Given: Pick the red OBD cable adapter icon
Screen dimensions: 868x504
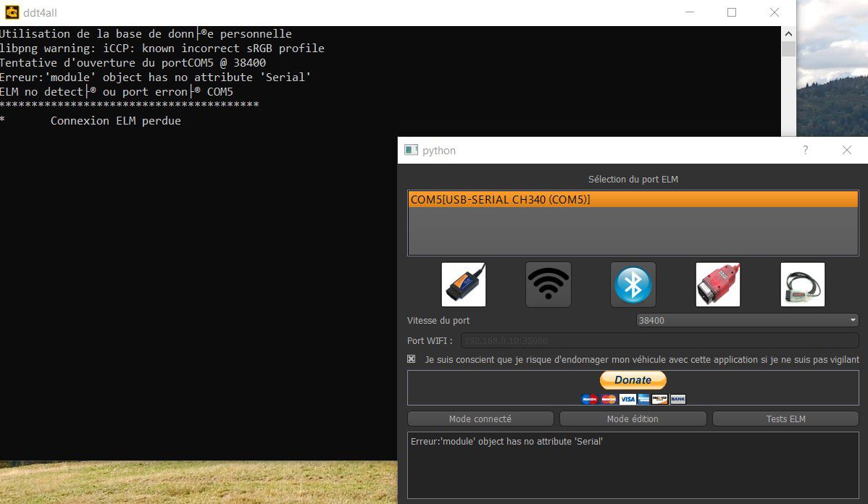Looking at the screenshot, I should pos(717,285).
